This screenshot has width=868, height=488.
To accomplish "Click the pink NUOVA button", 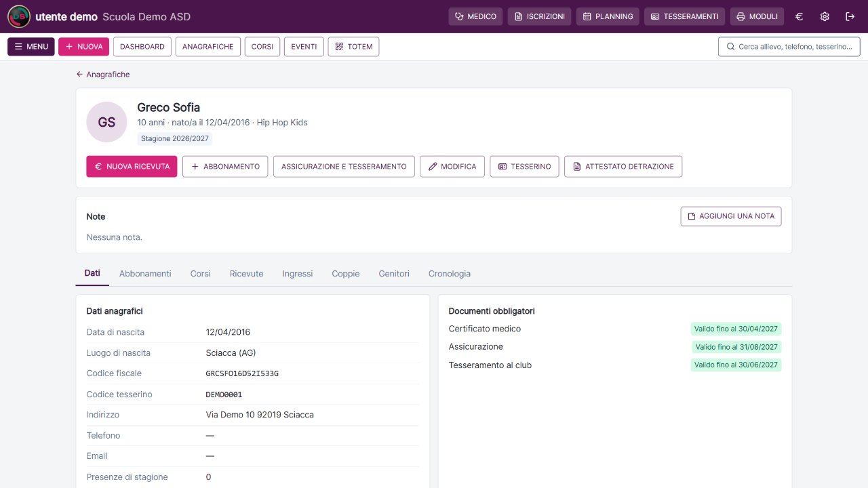I will point(84,47).
